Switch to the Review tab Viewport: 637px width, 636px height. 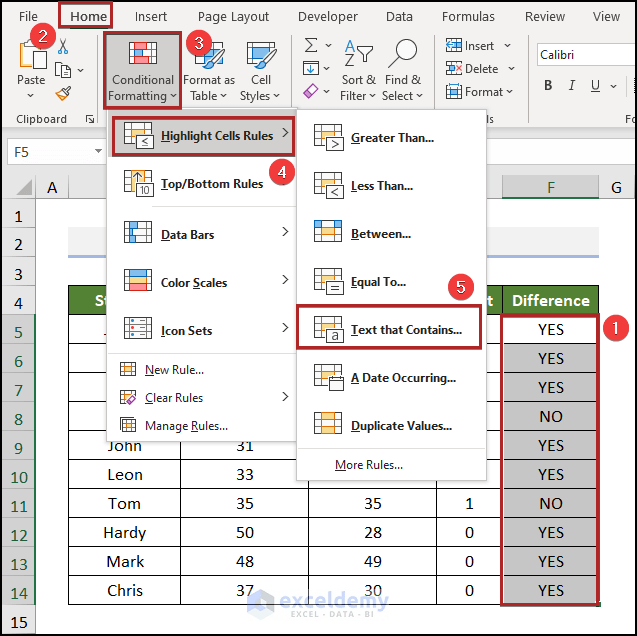(545, 16)
